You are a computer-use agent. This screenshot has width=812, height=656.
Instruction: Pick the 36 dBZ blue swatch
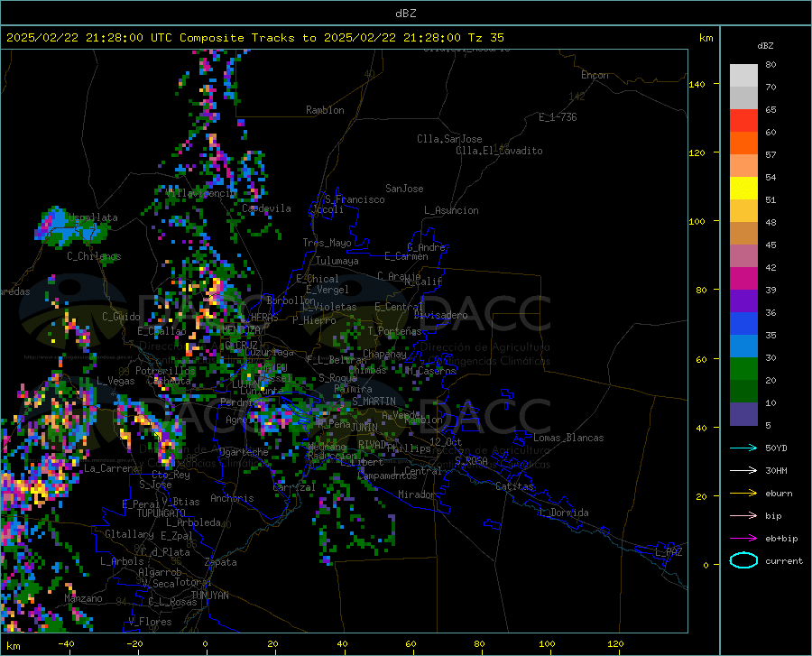pos(743,324)
